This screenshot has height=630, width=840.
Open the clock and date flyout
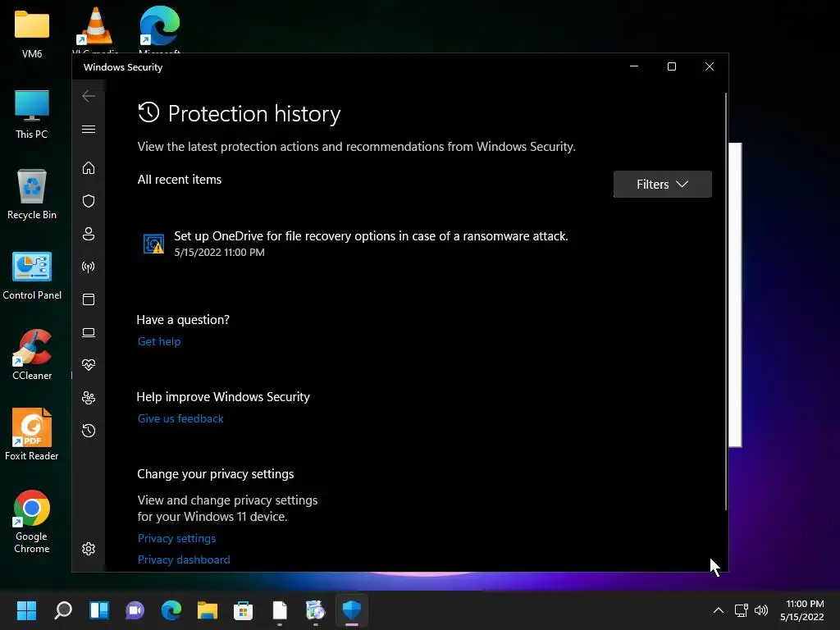point(802,610)
